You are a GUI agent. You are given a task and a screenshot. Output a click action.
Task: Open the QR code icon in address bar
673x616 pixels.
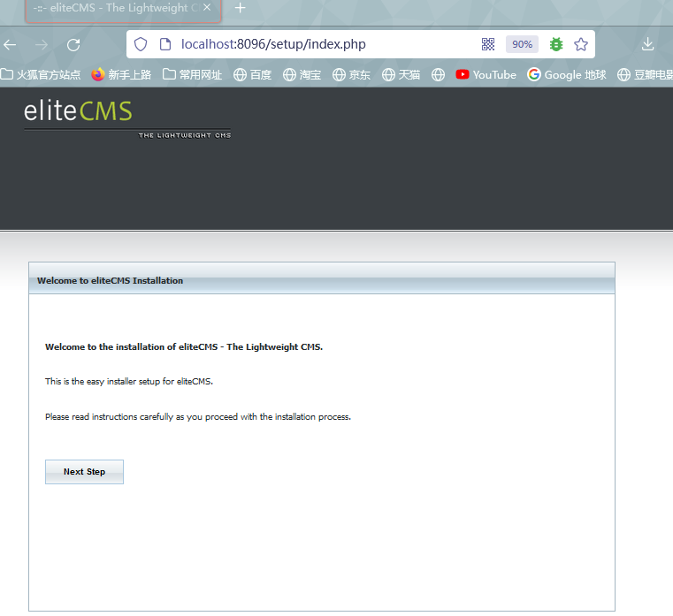pyautogui.click(x=488, y=44)
